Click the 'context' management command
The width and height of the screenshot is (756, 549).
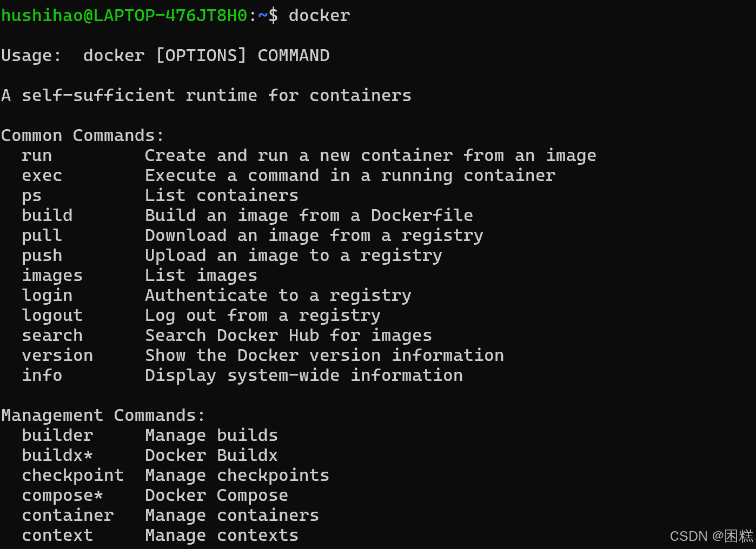pyautogui.click(x=57, y=535)
